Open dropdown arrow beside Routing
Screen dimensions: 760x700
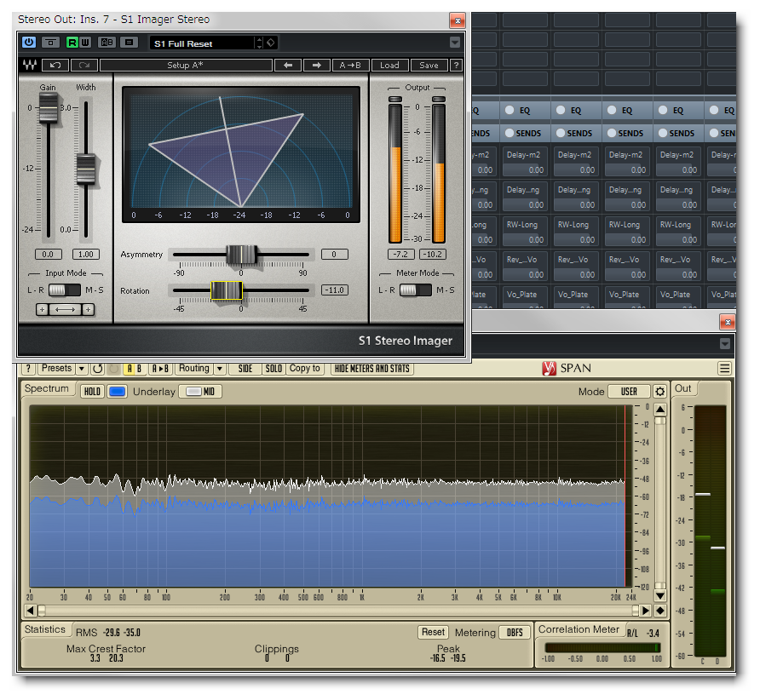(220, 369)
